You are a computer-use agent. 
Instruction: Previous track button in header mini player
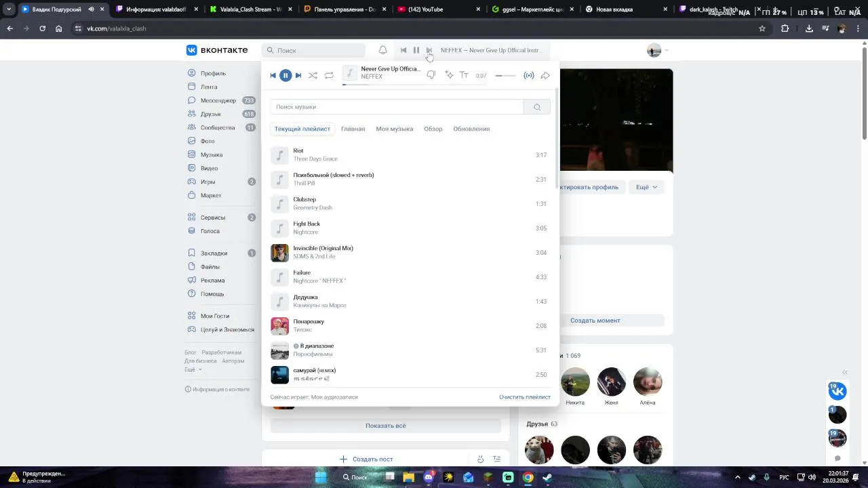click(403, 50)
